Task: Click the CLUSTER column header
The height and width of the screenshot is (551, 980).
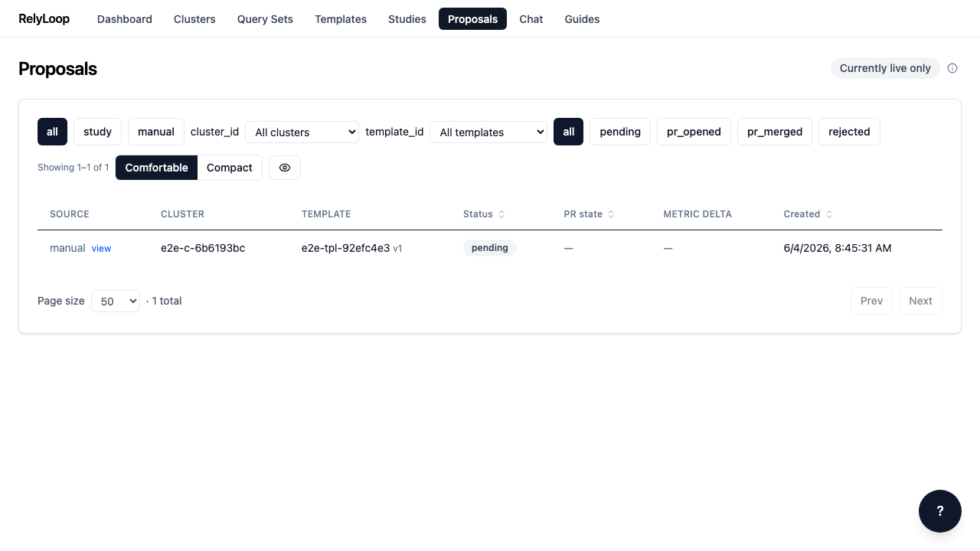Action: click(182, 214)
